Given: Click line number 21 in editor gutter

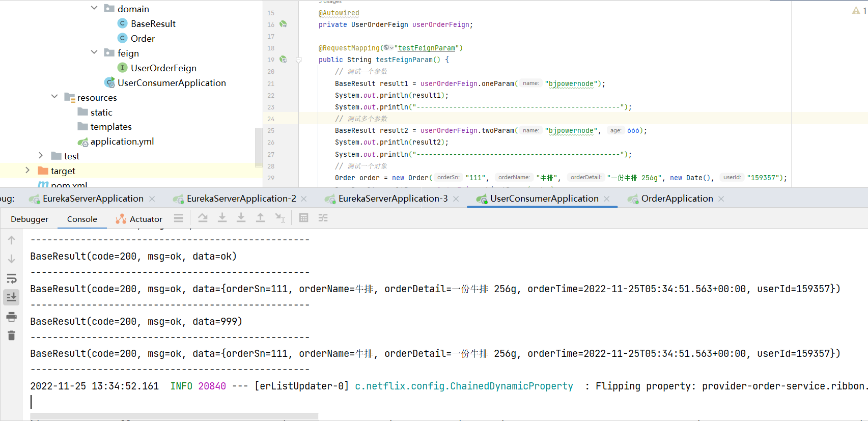Looking at the screenshot, I should click(x=271, y=83).
